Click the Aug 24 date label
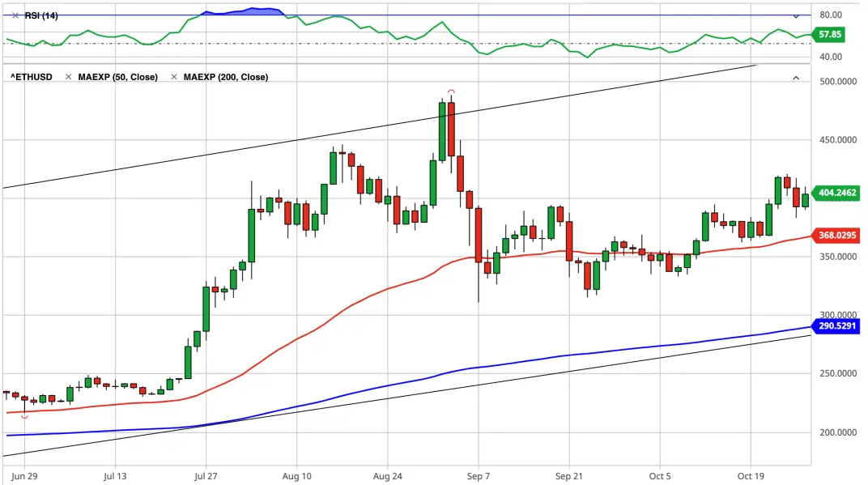The image size is (868, 485). tap(388, 476)
